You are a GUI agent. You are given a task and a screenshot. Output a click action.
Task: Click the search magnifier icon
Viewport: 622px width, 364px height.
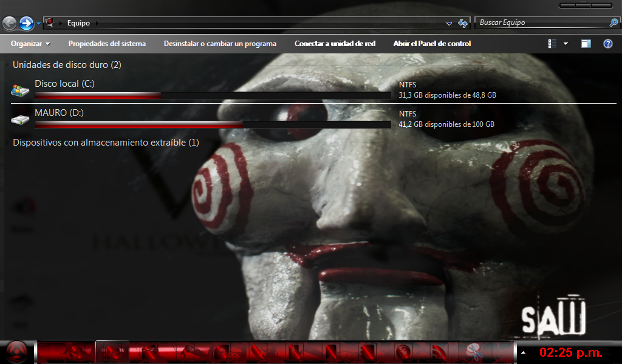(x=613, y=22)
